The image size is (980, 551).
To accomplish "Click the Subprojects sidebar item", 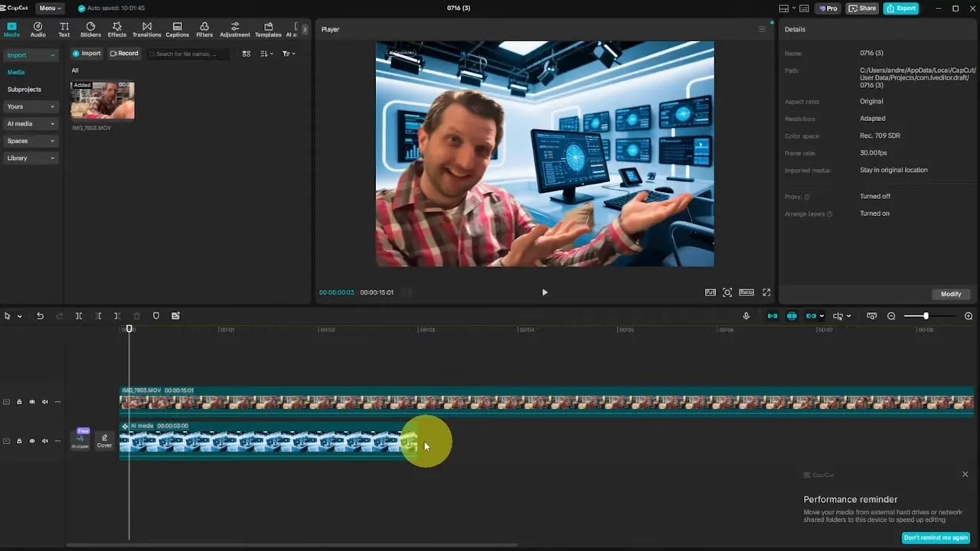I will (24, 89).
